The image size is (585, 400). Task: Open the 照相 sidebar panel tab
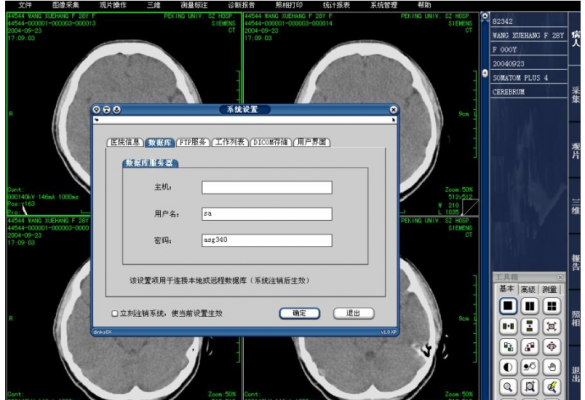576,318
